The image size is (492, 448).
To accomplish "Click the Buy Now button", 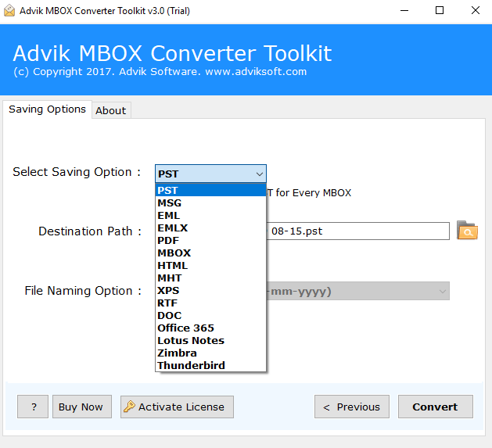I will point(82,407).
